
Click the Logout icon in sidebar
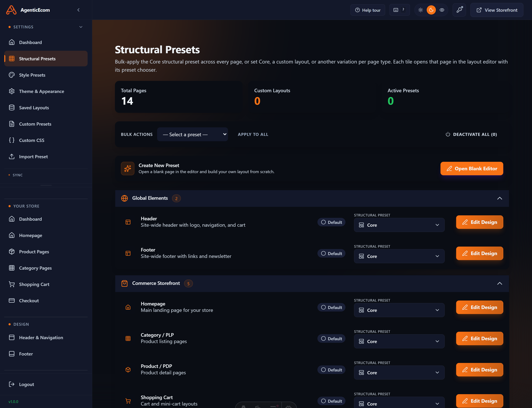point(12,384)
